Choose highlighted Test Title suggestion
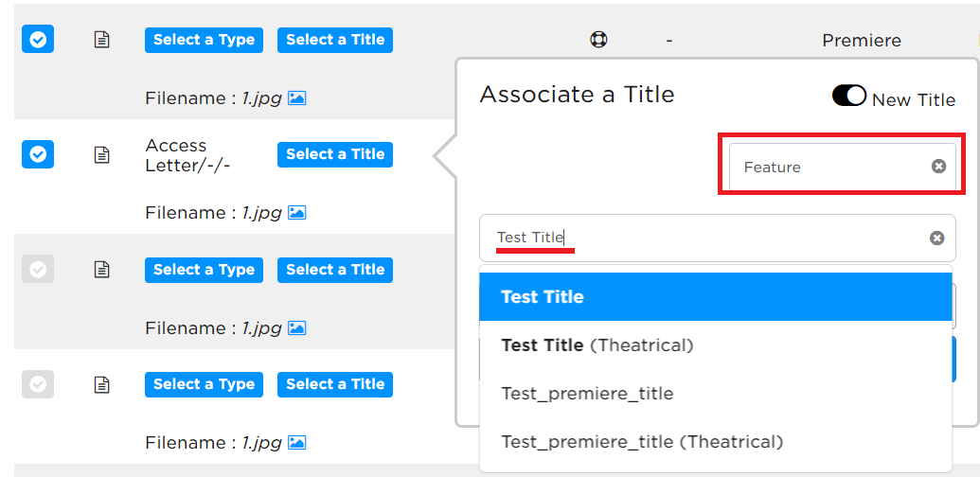 (x=716, y=296)
